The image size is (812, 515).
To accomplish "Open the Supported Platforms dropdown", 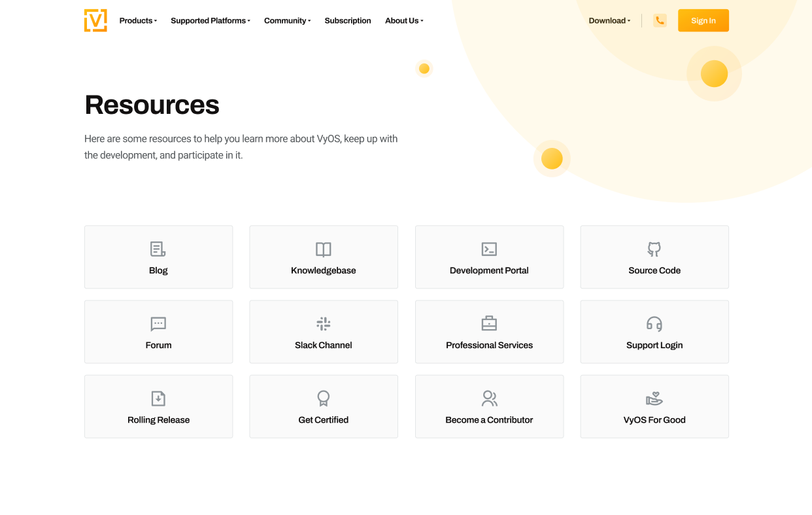I will coord(210,20).
